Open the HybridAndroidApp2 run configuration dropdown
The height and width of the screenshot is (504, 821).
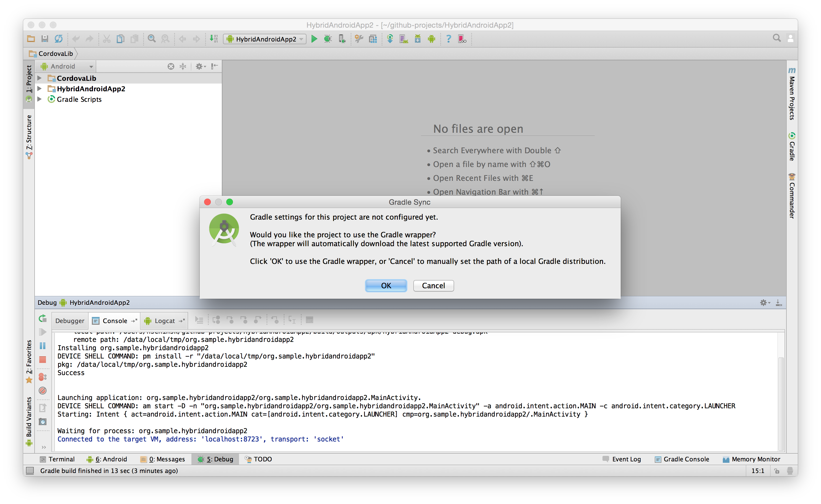[x=265, y=39]
